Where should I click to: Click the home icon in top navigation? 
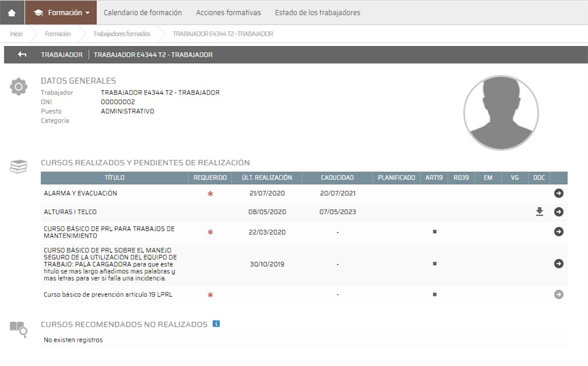pos(12,12)
